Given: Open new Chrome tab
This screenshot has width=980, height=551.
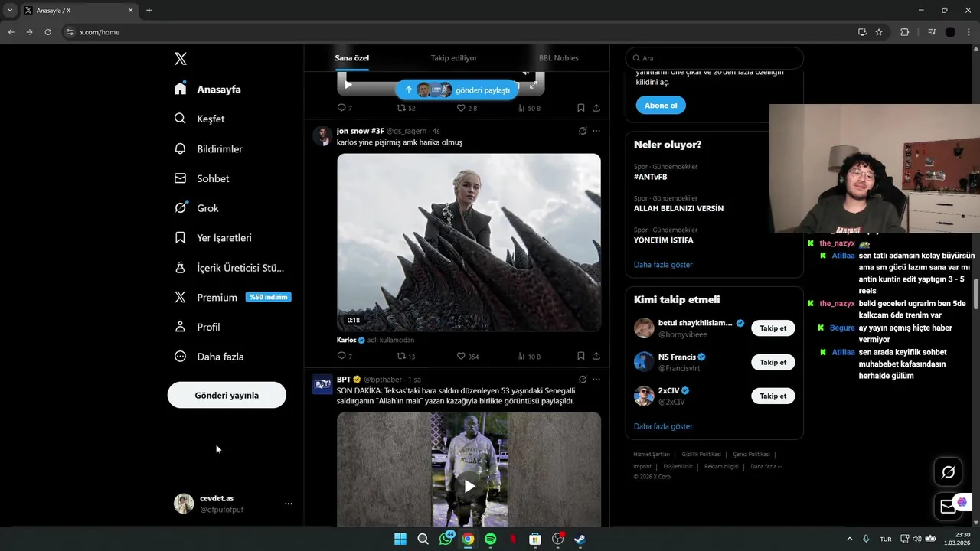Looking at the screenshot, I should pyautogui.click(x=149, y=11).
